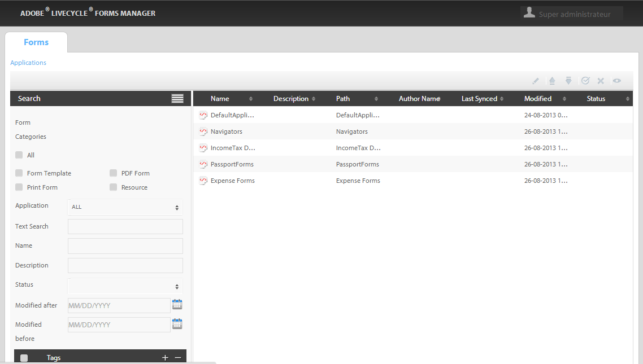Click Super administrateur user button
Viewport: 643px width, 364px height.
click(x=572, y=13)
